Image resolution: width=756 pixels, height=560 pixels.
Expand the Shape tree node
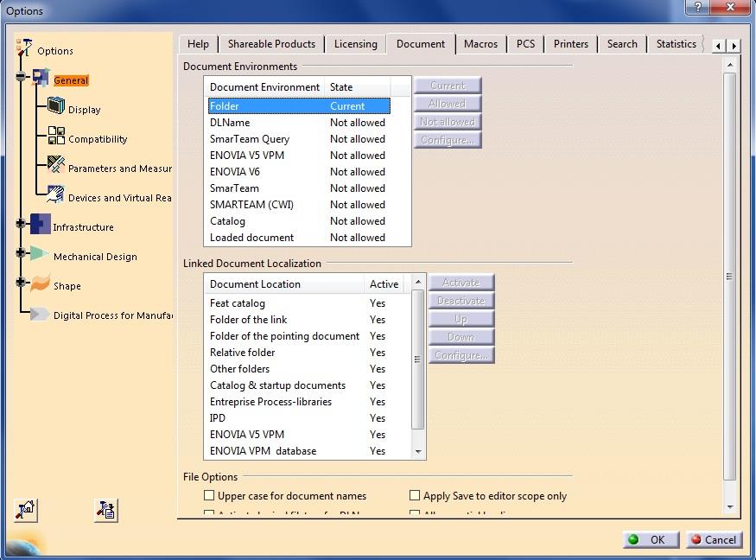21,283
